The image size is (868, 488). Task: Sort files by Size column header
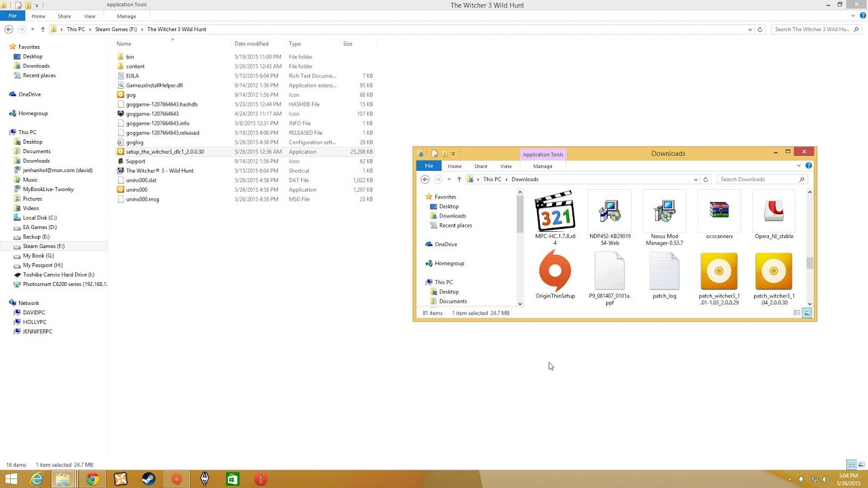(x=357, y=44)
